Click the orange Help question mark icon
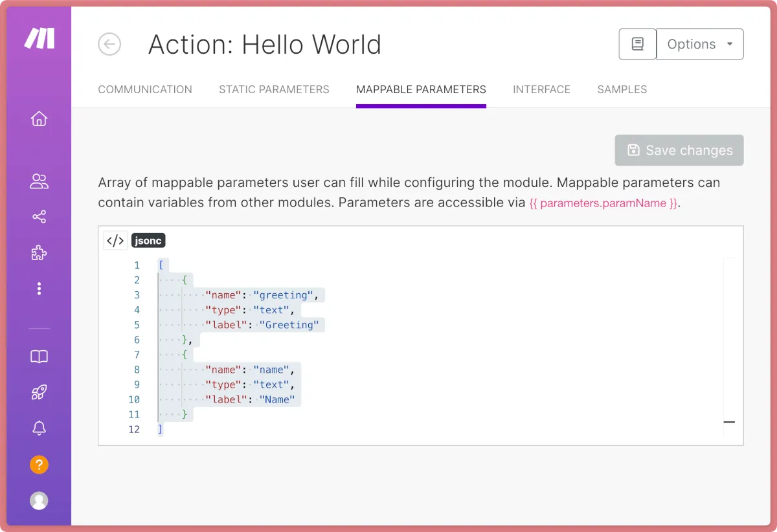Screen dimensions: 777x532 point(39,464)
